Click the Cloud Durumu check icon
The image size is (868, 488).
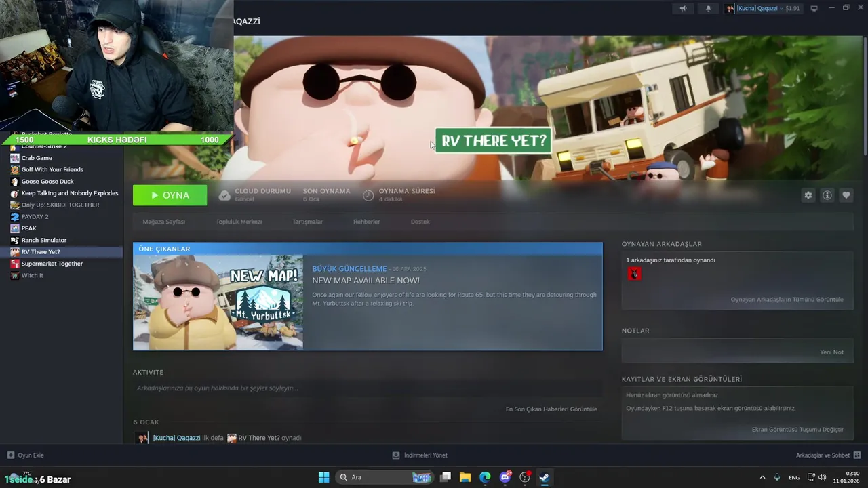click(224, 195)
